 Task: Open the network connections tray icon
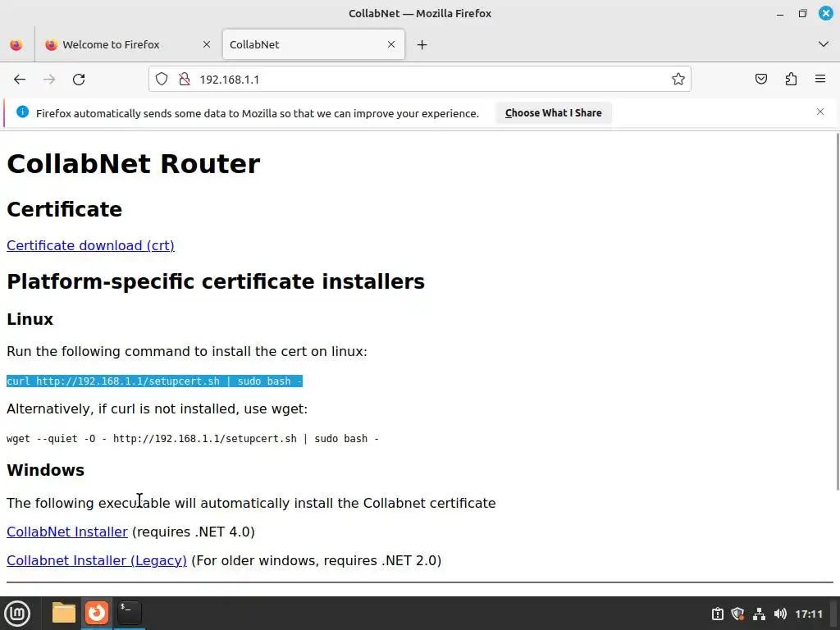[759, 614]
